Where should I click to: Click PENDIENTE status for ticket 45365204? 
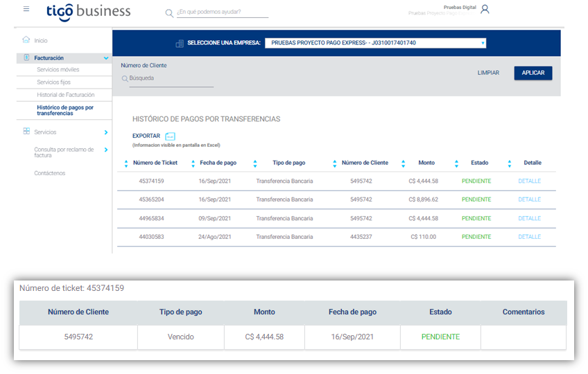click(x=476, y=199)
